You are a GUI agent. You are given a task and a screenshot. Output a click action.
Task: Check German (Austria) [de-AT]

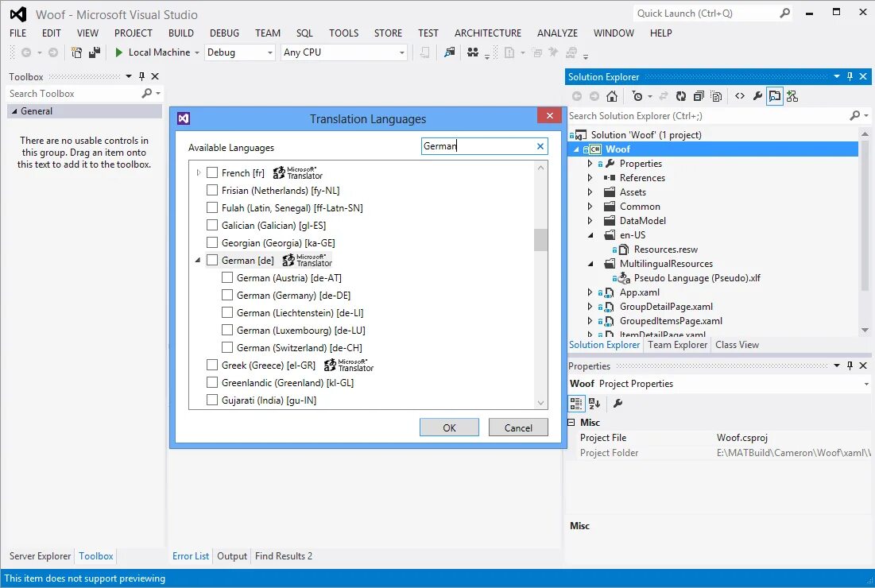pyautogui.click(x=227, y=277)
